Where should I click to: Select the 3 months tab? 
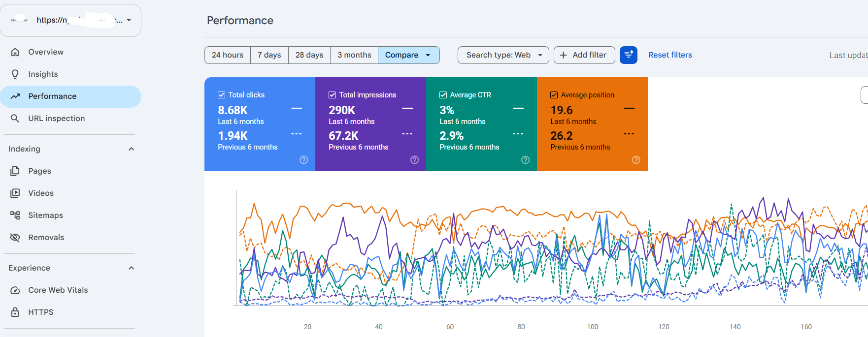(354, 55)
